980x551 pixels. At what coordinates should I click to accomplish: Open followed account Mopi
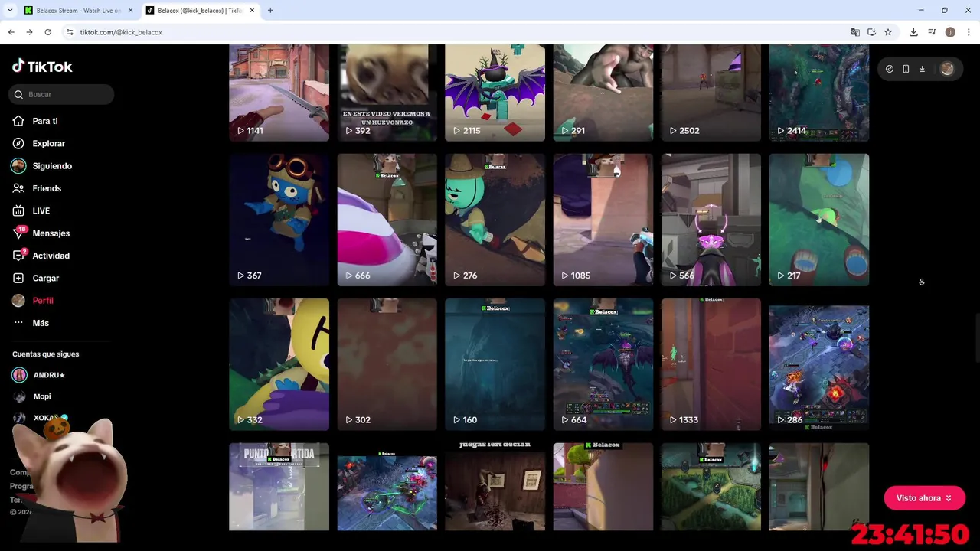(32, 396)
